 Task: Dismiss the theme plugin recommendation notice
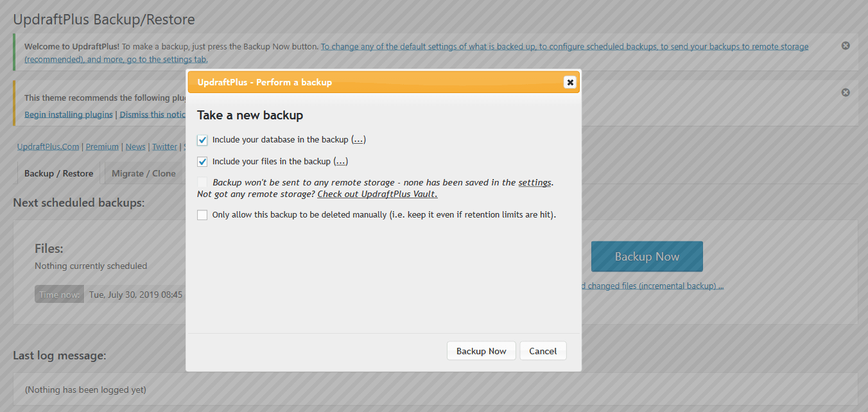[846, 92]
